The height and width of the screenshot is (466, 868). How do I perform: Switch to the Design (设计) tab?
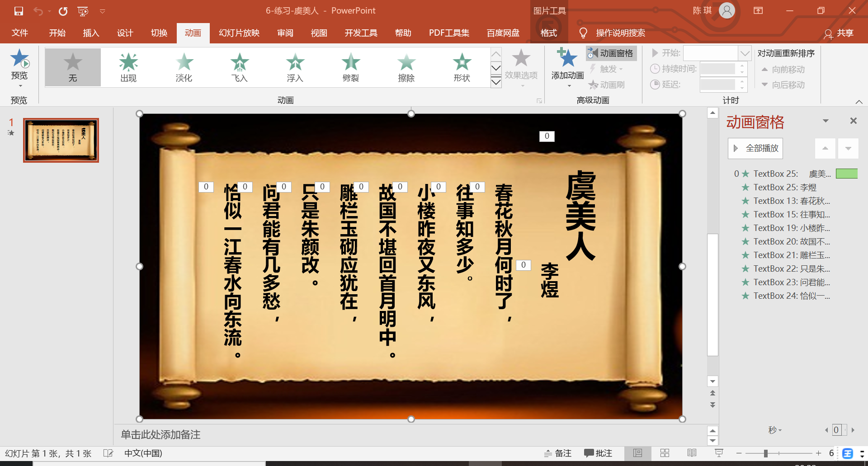click(125, 33)
